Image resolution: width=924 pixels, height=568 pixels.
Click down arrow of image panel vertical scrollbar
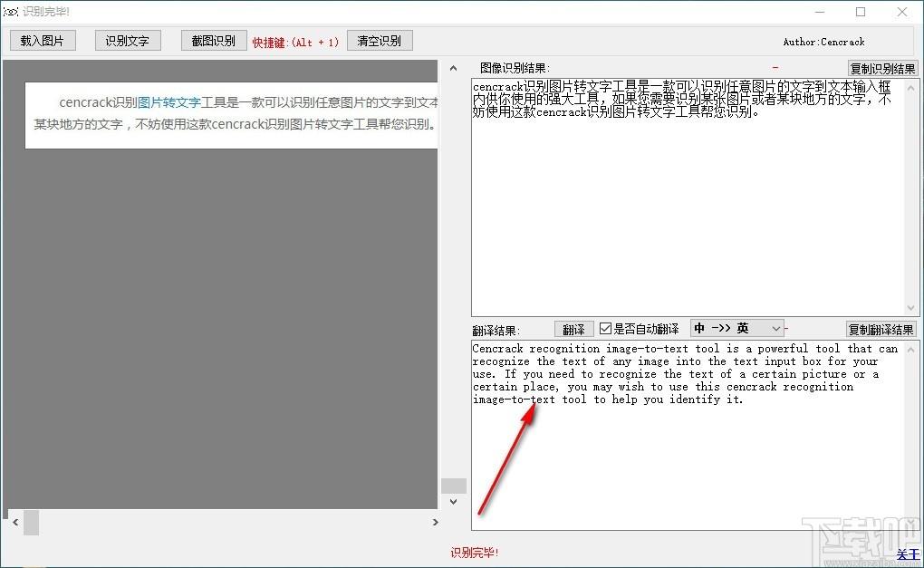coord(453,503)
